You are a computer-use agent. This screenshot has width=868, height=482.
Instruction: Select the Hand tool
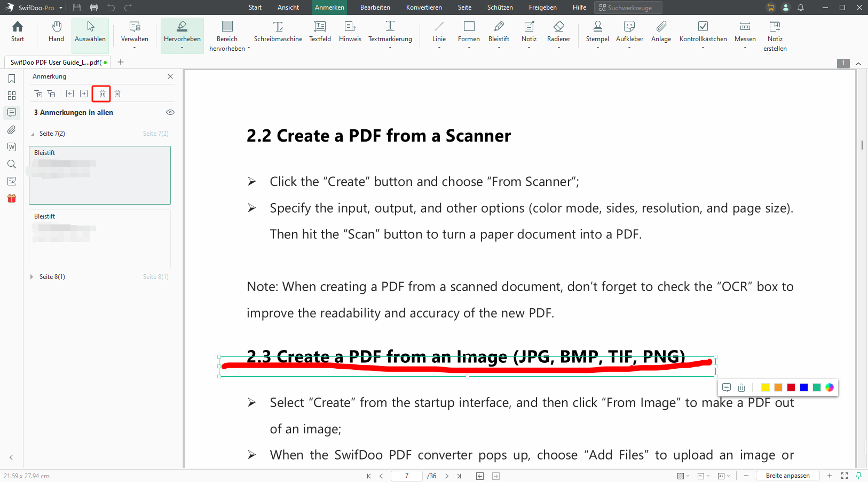[x=56, y=32]
